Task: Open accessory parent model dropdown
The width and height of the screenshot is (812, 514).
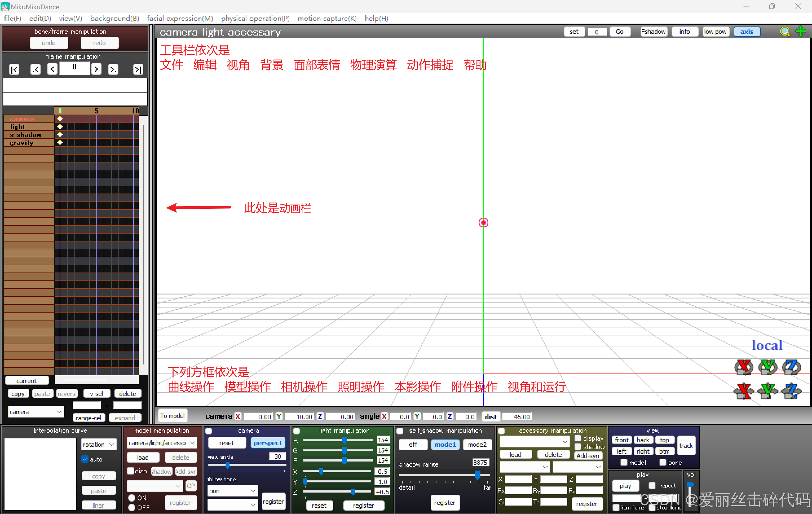Action: coord(524,467)
